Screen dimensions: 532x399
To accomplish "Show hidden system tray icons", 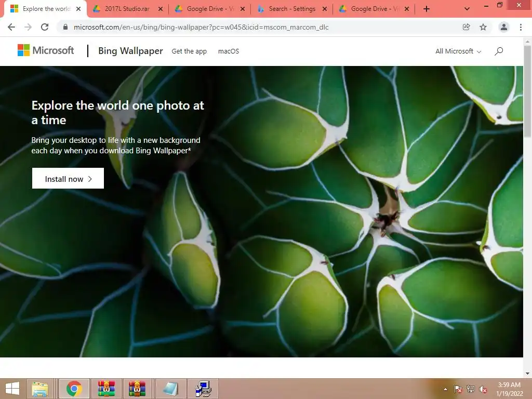I will click(445, 389).
